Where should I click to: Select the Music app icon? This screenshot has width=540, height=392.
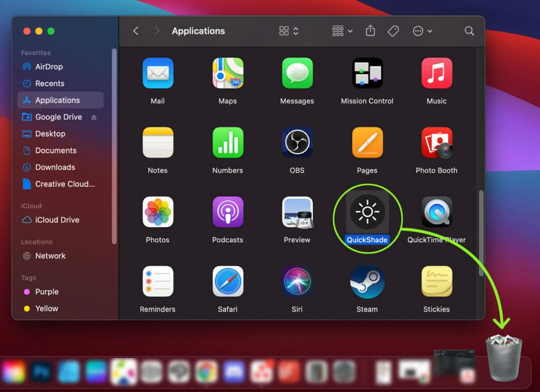(437, 73)
